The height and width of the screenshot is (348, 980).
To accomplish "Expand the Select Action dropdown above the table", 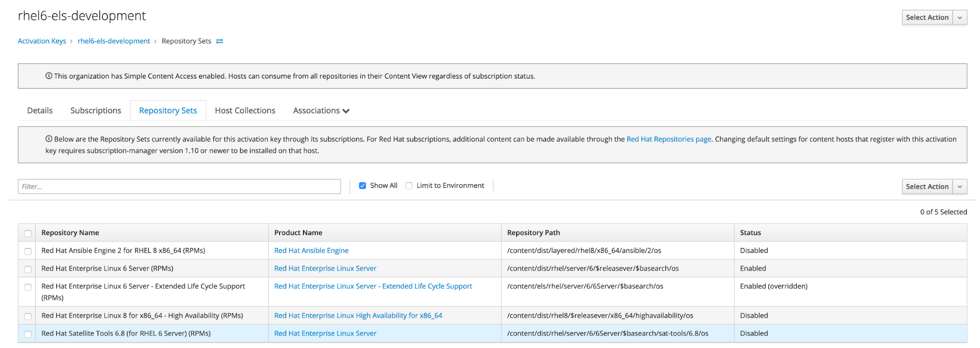I will click(959, 187).
